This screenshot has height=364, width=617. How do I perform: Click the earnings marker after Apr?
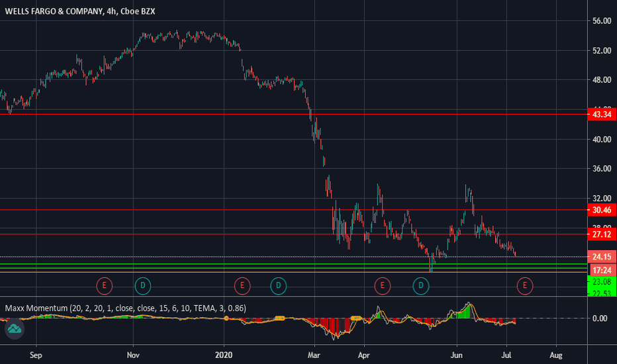click(x=382, y=286)
